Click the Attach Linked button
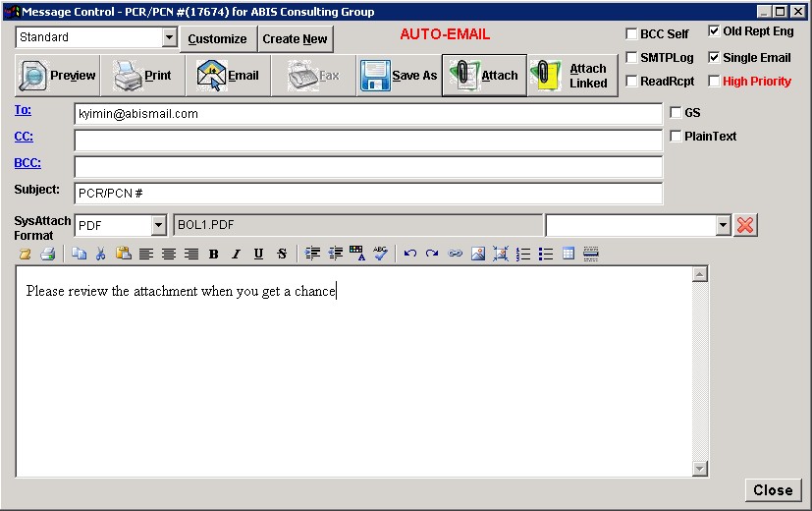 [571, 76]
